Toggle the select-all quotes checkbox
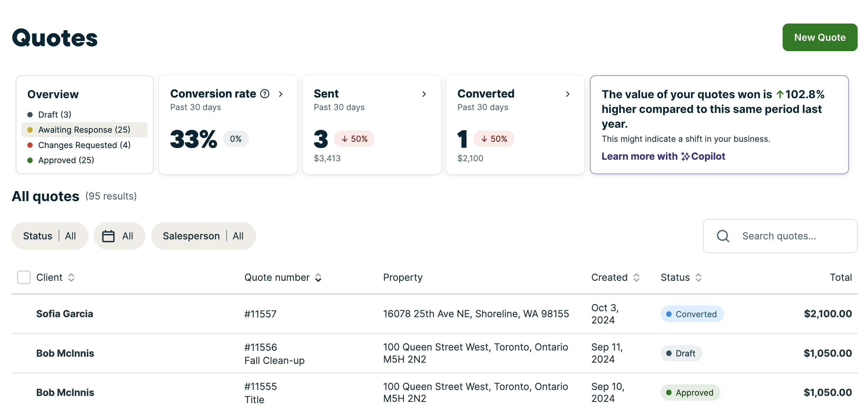 (x=24, y=277)
